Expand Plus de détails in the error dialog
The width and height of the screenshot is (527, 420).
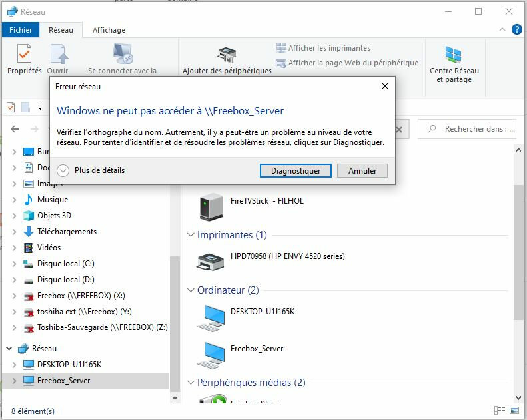91,170
